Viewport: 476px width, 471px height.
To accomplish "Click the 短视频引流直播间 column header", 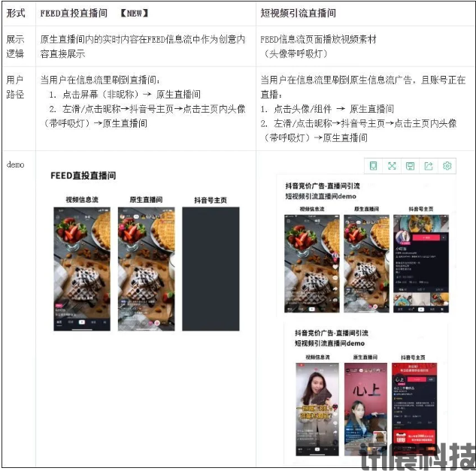I will [298, 13].
